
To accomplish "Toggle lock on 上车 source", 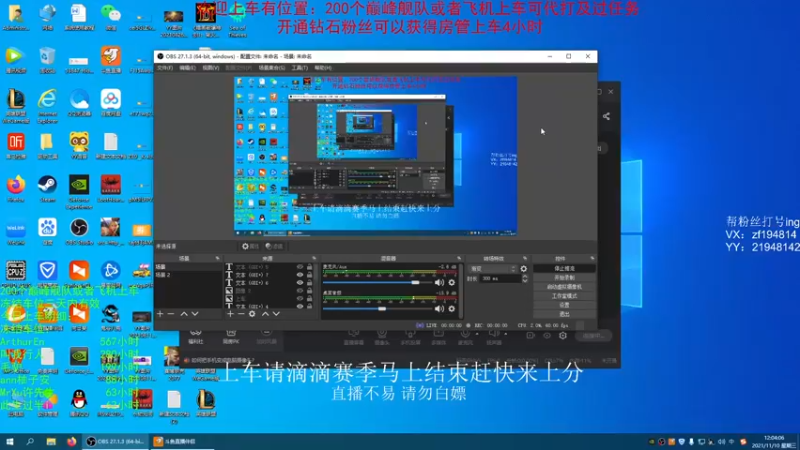I will pos(309,298).
